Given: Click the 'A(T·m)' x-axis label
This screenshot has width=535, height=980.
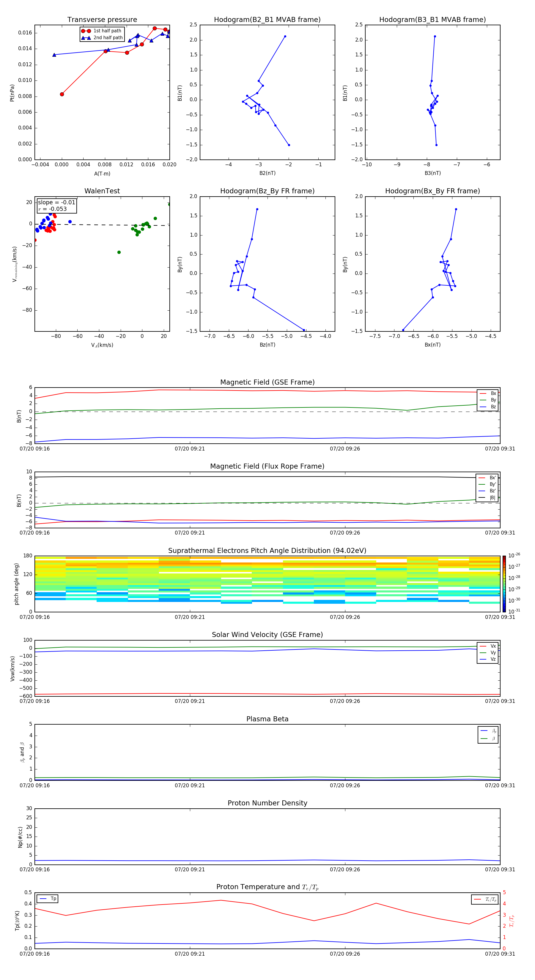Looking at the screenshot, I should (102, 173).
